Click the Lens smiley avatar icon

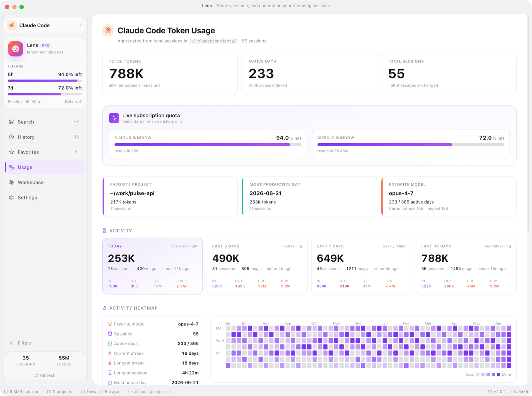click(16, 49)
